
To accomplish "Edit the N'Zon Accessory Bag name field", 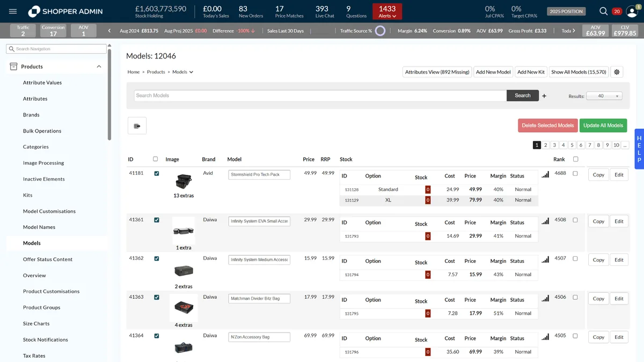I will pyautogui.click(x=259, y=337).
